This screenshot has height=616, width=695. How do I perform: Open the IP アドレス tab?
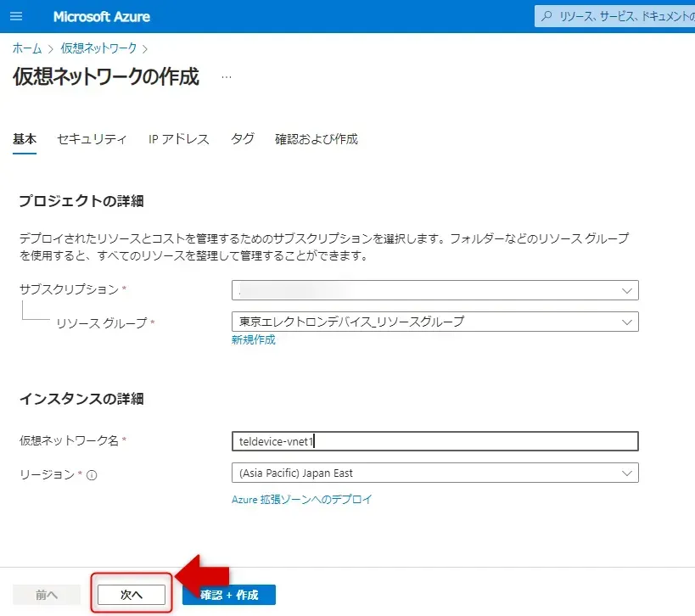178,139
